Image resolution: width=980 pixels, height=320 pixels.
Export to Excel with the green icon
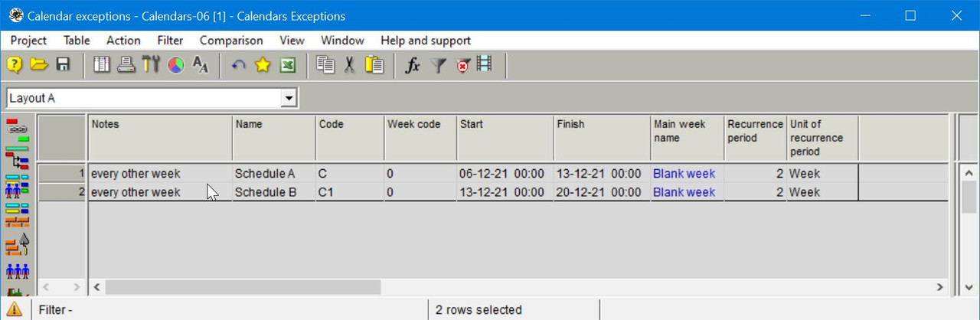[x=287, y=65]
